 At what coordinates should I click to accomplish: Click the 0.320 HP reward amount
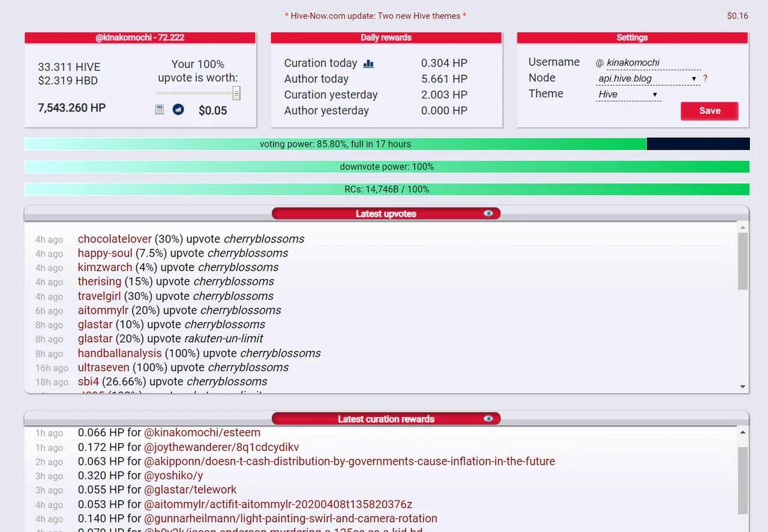pyautogui.click(x=101, y=476)
